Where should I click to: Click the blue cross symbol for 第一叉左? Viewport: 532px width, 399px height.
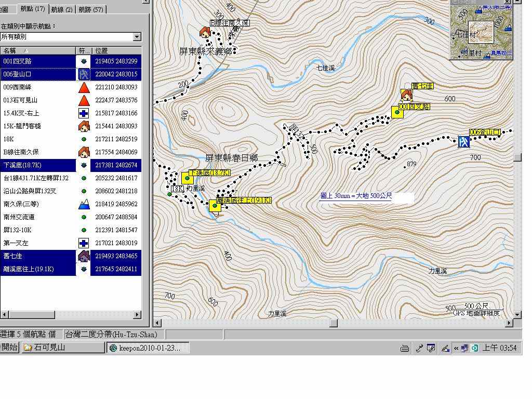(84, 243)
